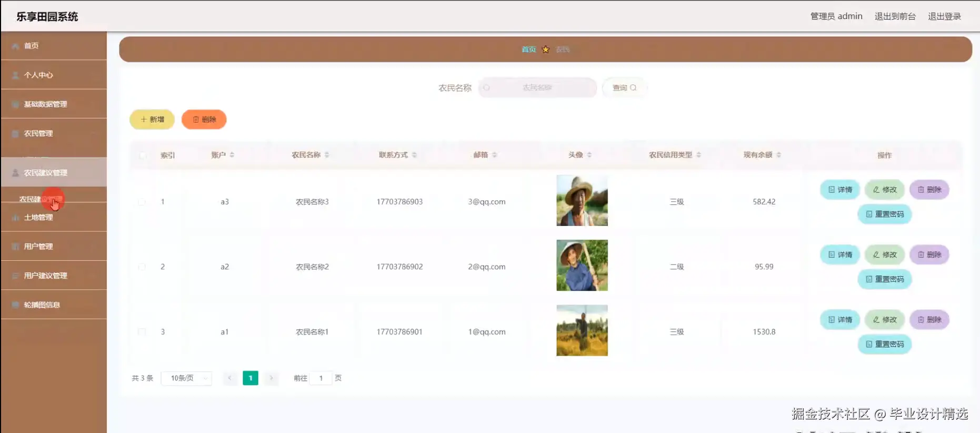Click 重置密码 for 农民名称2
The height and width of the screenshot is (433, 980).
[x=885, y=279]
